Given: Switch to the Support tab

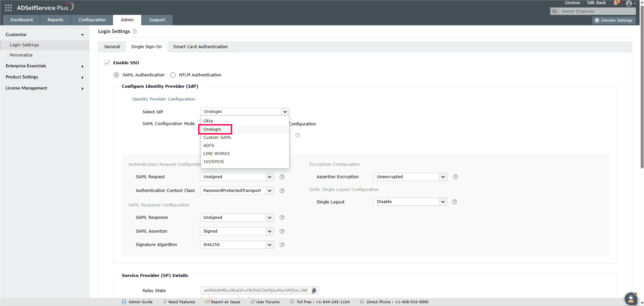Looking at the screenshot, I should [157, 20].
